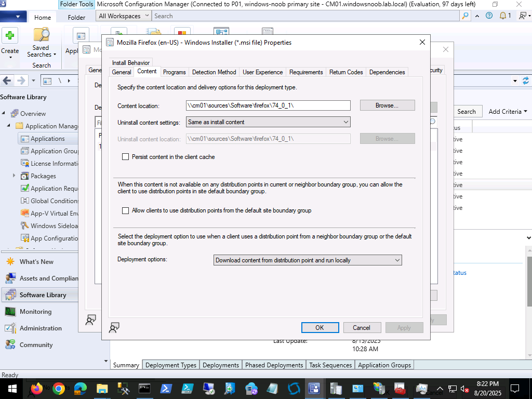
Task: Open the command prompt from the taskbar
Action: coord(144,389)
